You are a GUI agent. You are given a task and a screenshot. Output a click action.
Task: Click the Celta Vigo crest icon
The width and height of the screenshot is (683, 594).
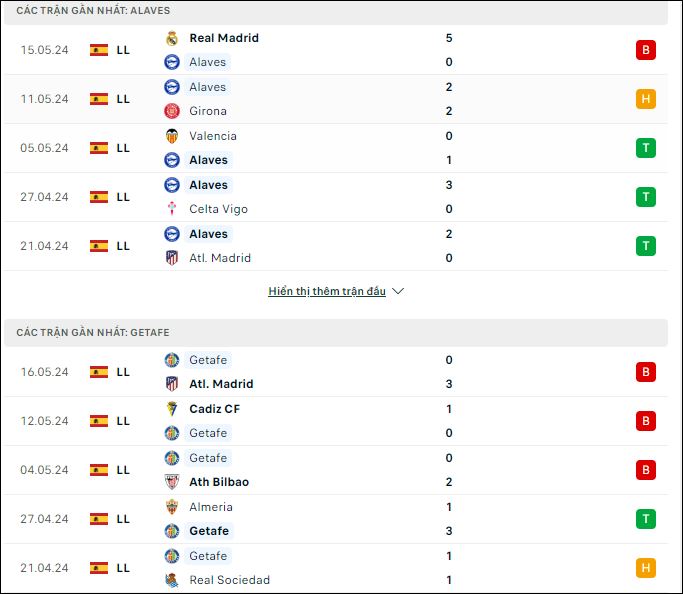point(172,209)
